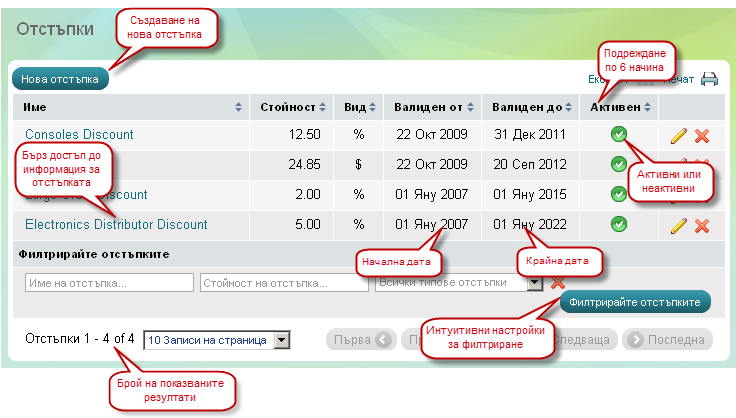The image size is (736, 418).
Task: Sort table by the Име column arrows
Action: click(238, 107)
